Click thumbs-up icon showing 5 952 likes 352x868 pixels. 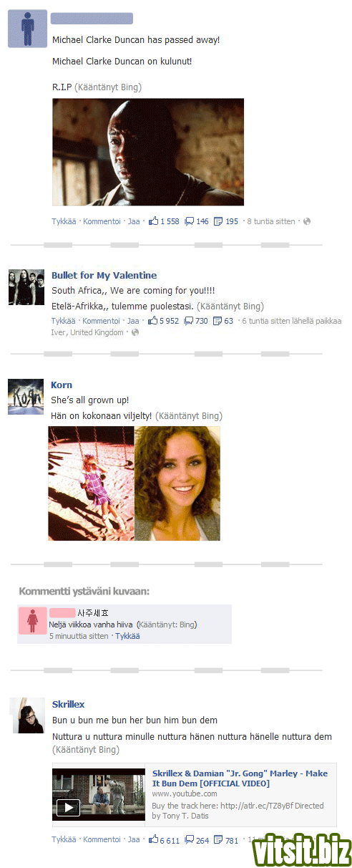click(153, 321)
